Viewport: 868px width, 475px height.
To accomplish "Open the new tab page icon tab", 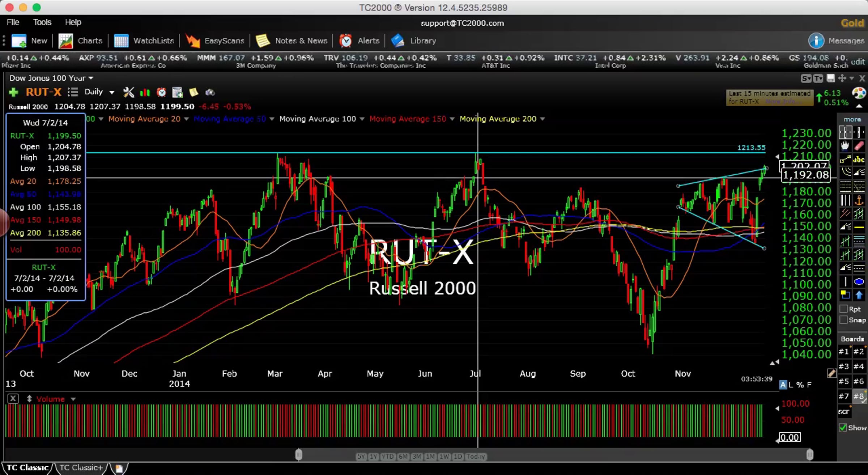I will tap(119, 468).
